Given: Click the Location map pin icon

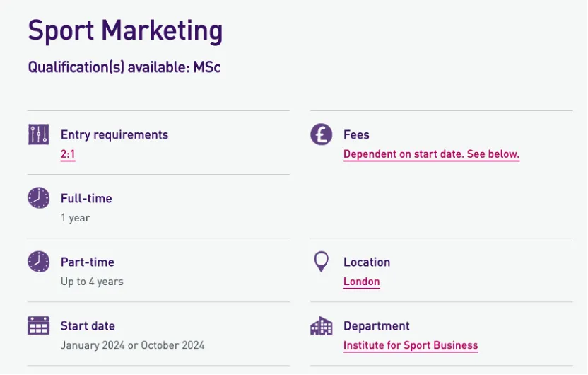Looking at the screenshot, I should click(x=321, y=262).
